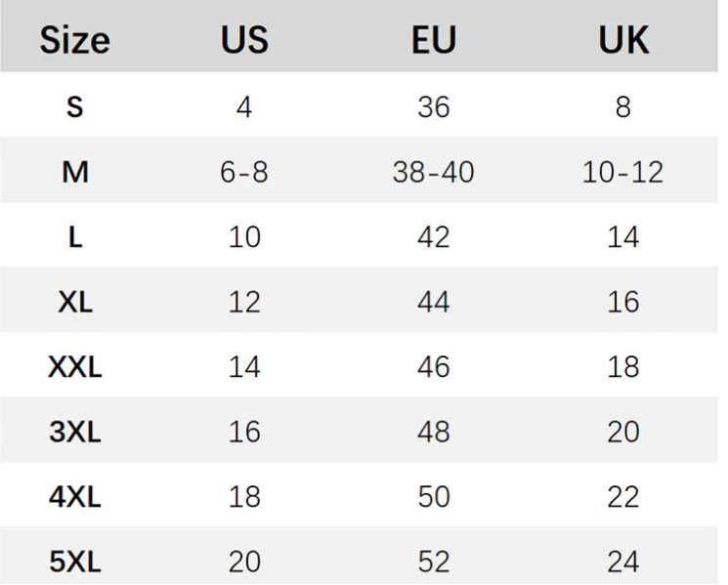Click US size 6-8 cell
728x585 pixels.
[x=244, y=172]
